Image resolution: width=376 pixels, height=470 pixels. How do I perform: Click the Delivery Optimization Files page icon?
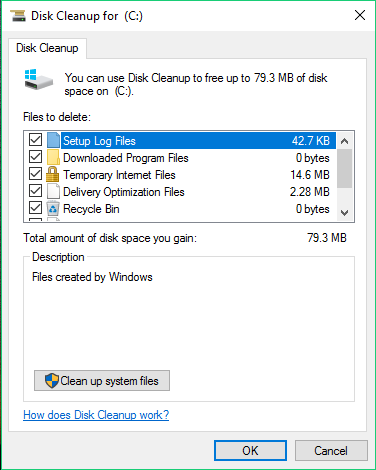(53, 192)
